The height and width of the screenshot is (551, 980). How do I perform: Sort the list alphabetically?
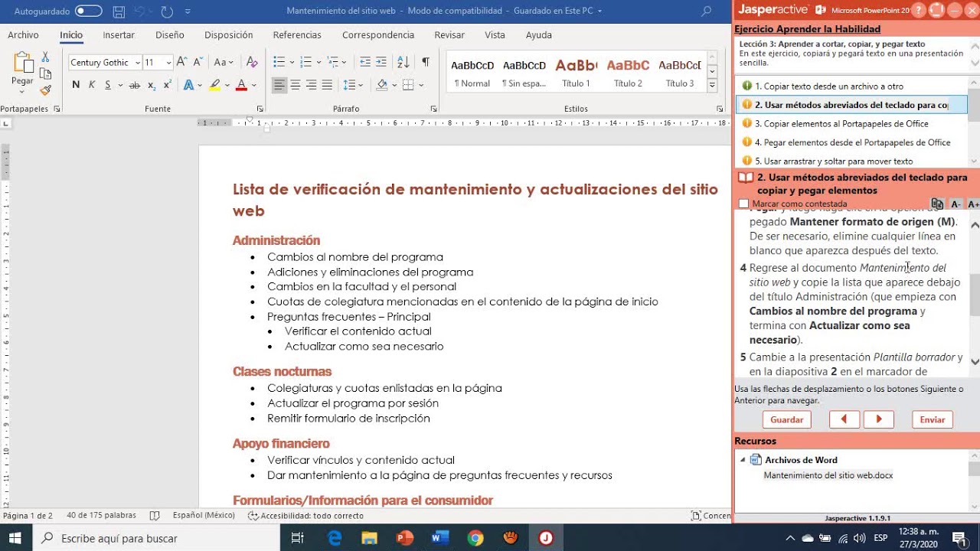pyautogui.click(x=403, y=62)
